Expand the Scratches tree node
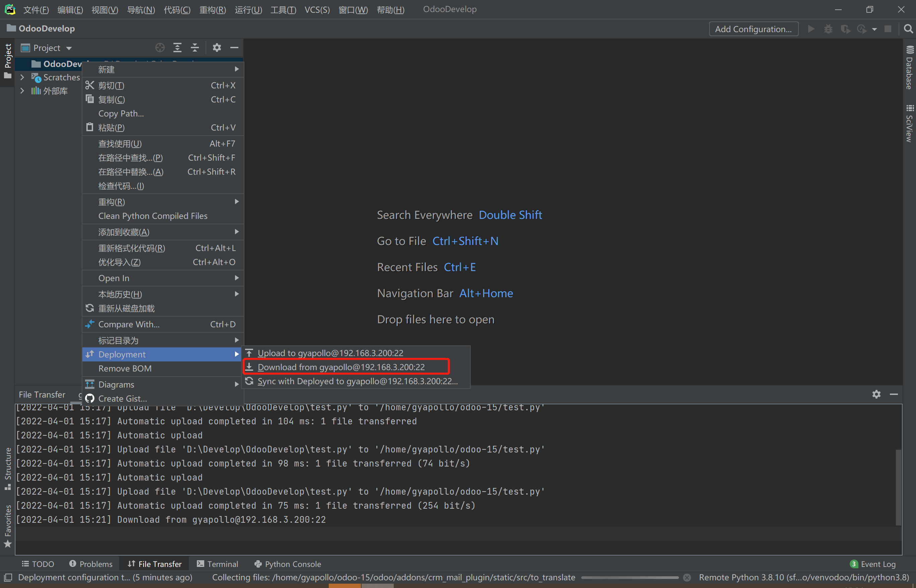This screenshot has width=916, height=588. click(x=22, y=77)
